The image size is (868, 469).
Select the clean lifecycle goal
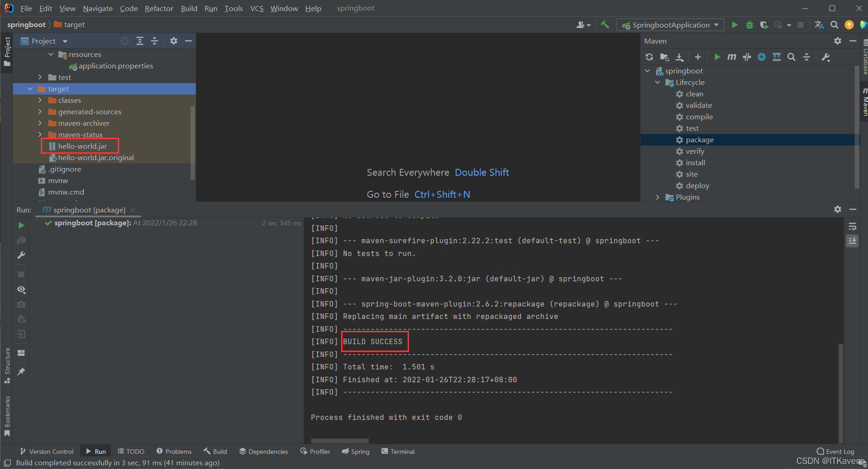694,94
